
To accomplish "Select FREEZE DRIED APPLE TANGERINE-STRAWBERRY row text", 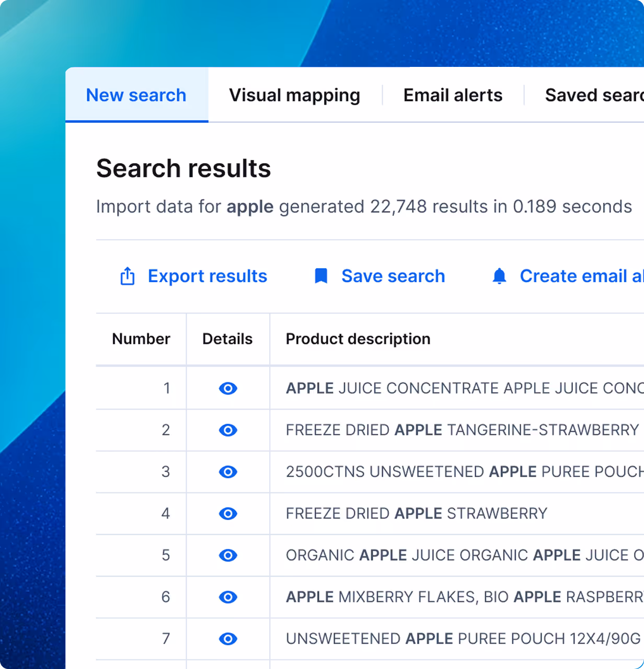I will coord(463,430).
